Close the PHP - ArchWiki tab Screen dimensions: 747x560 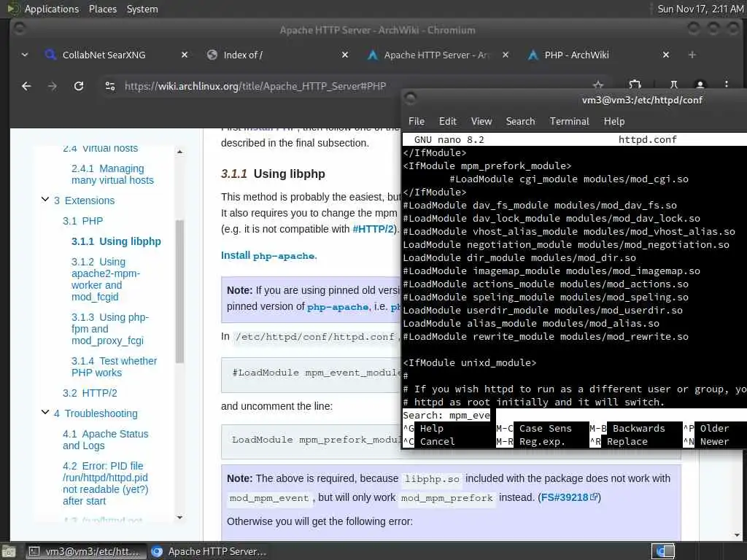[666, 55]
